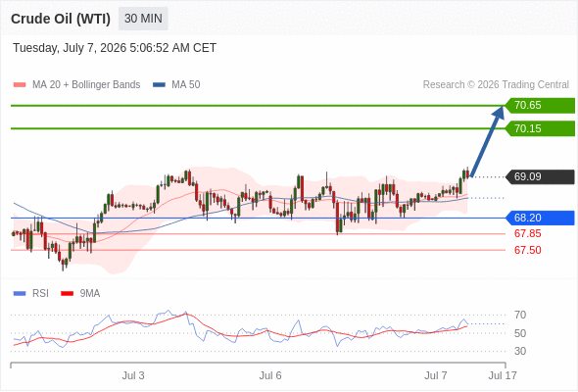Image resolution: width=578 pixels, height=392 pixels.
Task: Select the Jul 17 date marker
Action: pos(503,375)
